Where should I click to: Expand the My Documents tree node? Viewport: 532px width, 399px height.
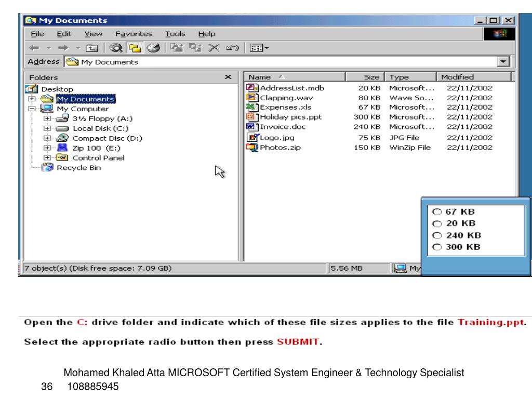click(32, 99)
